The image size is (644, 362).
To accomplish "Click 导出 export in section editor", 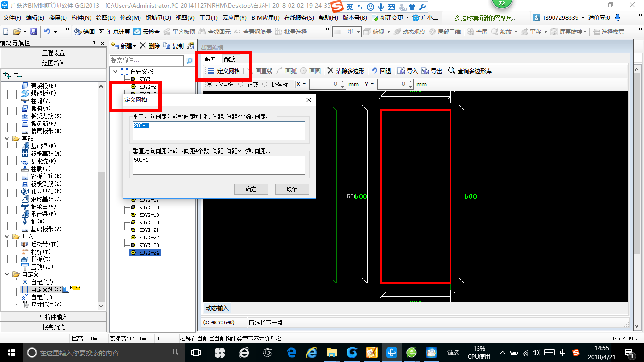I will coord(432,71).
